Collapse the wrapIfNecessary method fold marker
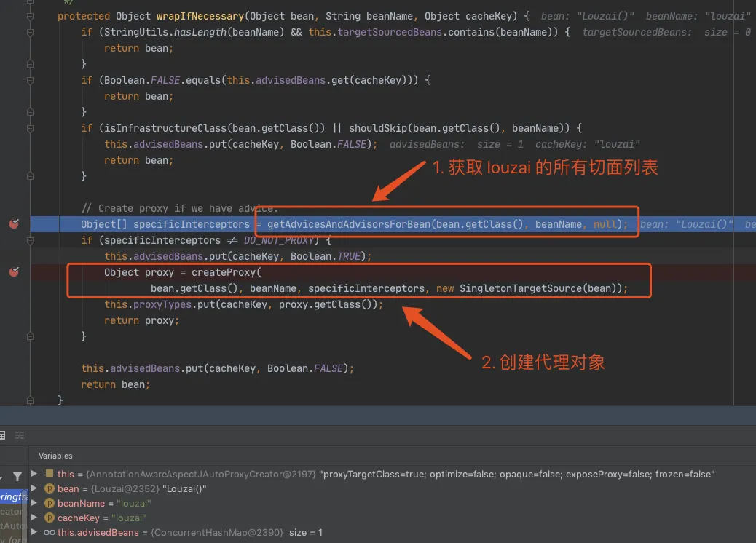756x543 pixels. tap(30, 17)
